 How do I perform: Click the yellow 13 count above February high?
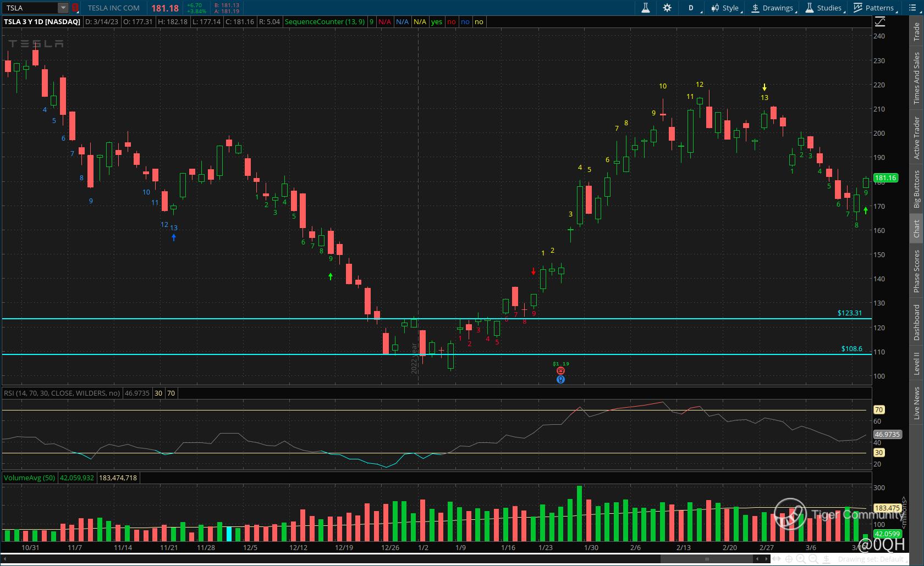coord(765,98)
